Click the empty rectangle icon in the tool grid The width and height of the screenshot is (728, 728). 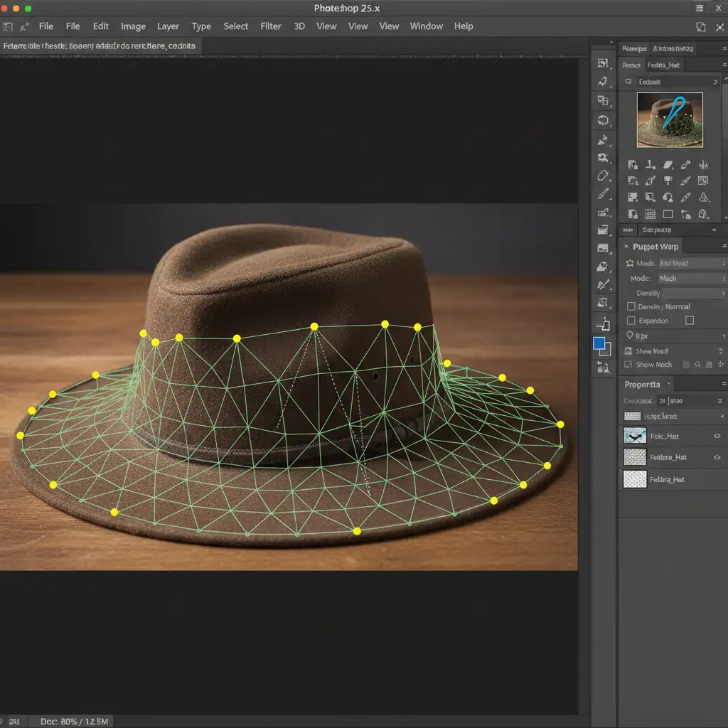click(x=668, y=214)
